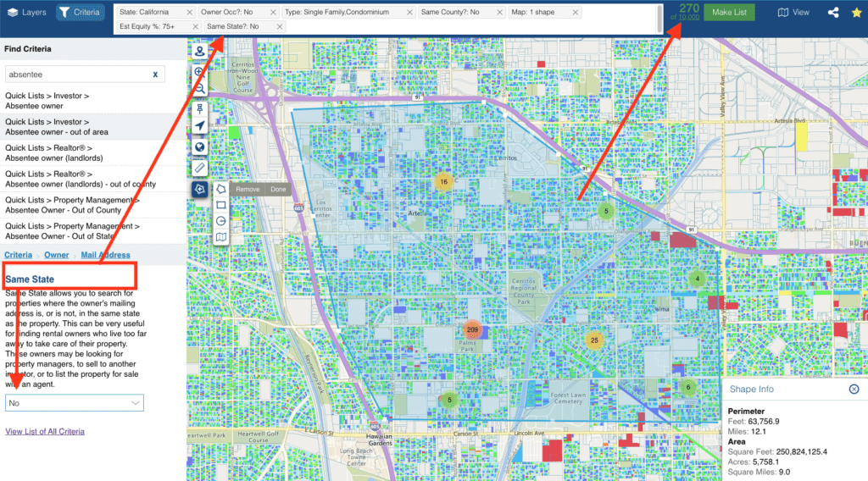The width and height of the screenshot is (868, 481).
Task: Select the pushpin tool
Action: 200,109
